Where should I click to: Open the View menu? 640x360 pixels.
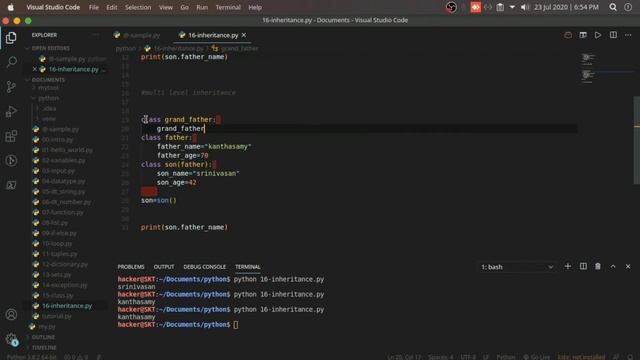pos(165,7)
